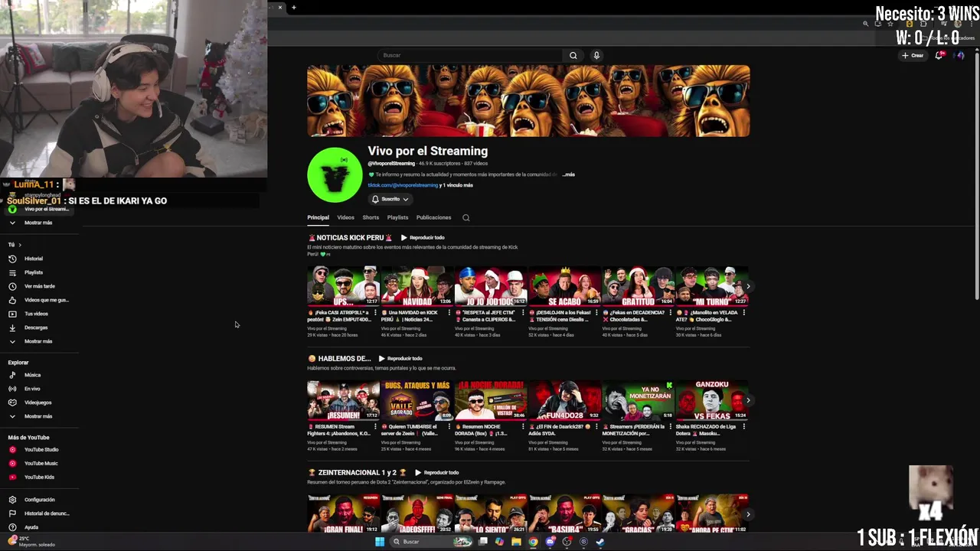Open Tus videos in sidebar
Viewport: 980px width, 551px height.
point(36,314)
